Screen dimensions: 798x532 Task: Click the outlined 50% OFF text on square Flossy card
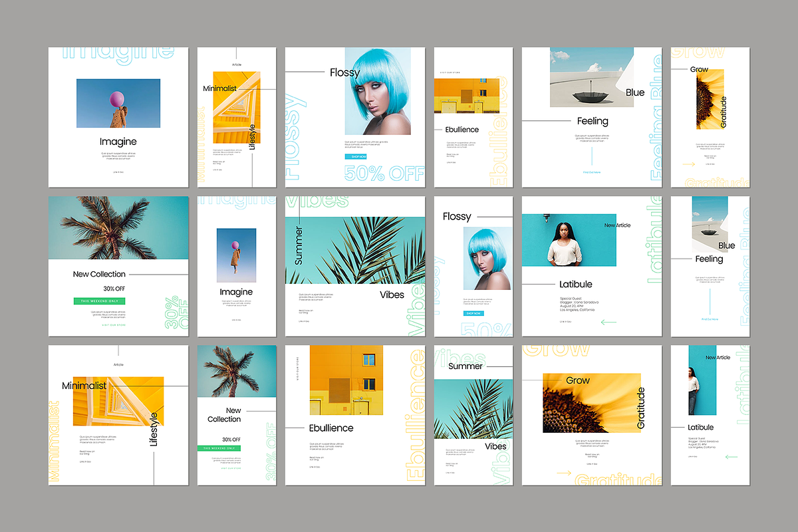(x=384, y=174)
